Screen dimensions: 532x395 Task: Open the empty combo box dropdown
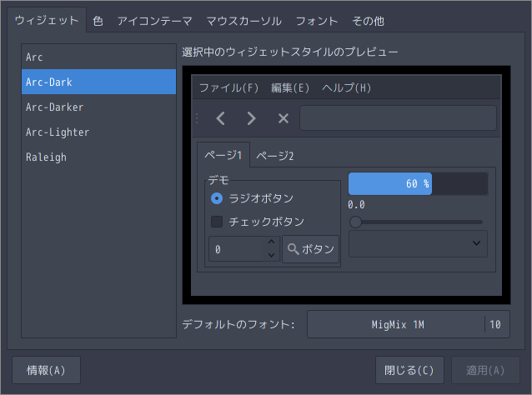tap(418, 243)
